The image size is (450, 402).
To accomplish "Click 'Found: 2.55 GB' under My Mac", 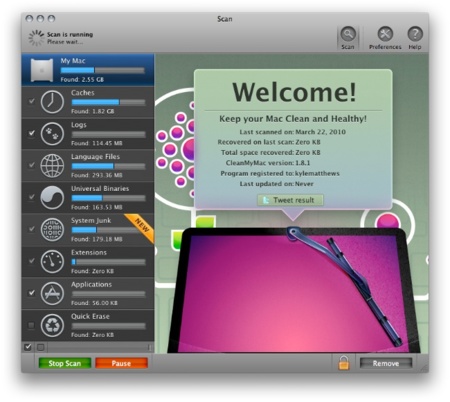I will point(82,79).
